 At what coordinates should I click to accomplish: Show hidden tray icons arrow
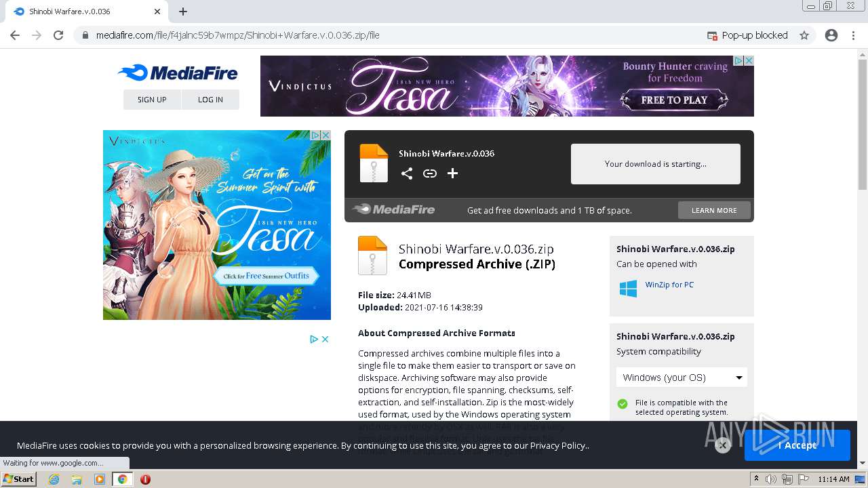pos(757,479)
